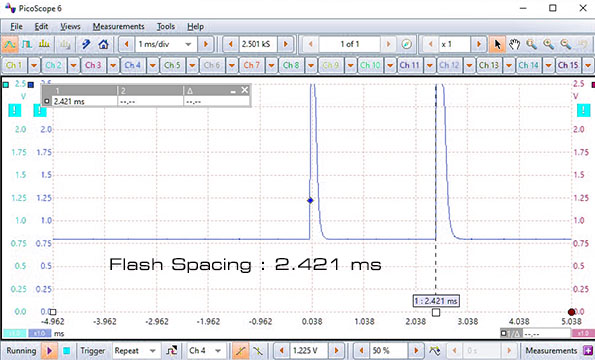595x360 pixels.
Task: Click the Home display icon
Action: click(103, 44)
